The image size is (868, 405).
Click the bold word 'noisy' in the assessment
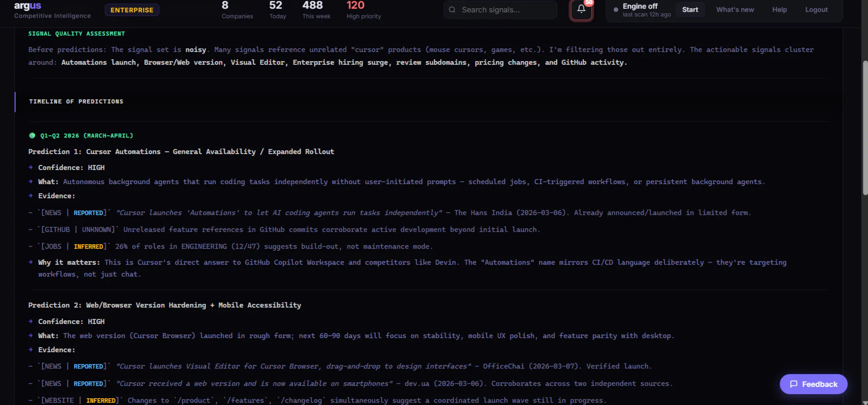(x=196, y=50)
